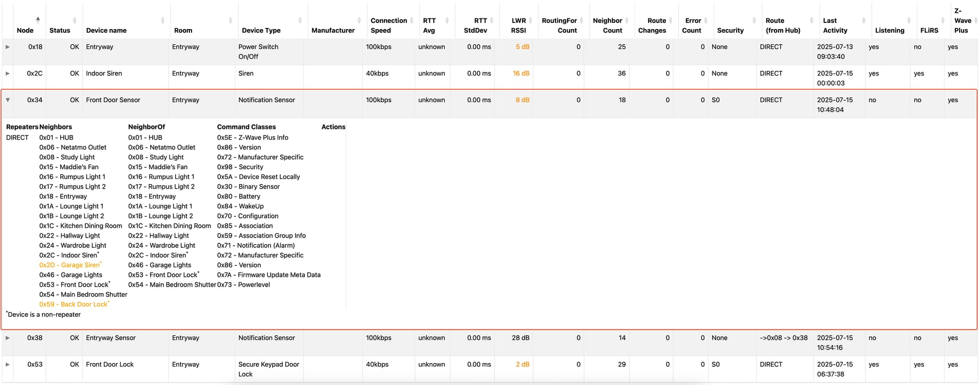Click the sort icon for Device name column
The width and height of the screenshot is (980, 385).
click(x=162, y=20)
